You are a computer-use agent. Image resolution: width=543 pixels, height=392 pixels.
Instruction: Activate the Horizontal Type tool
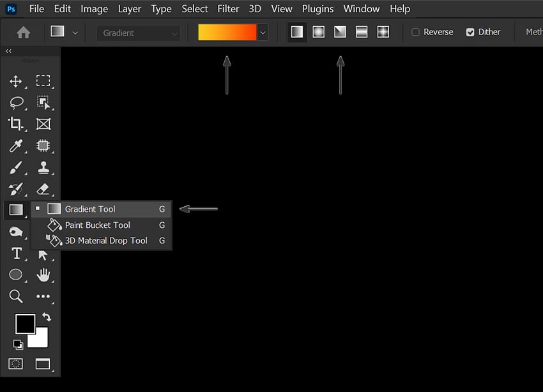[x=17, y=253]
